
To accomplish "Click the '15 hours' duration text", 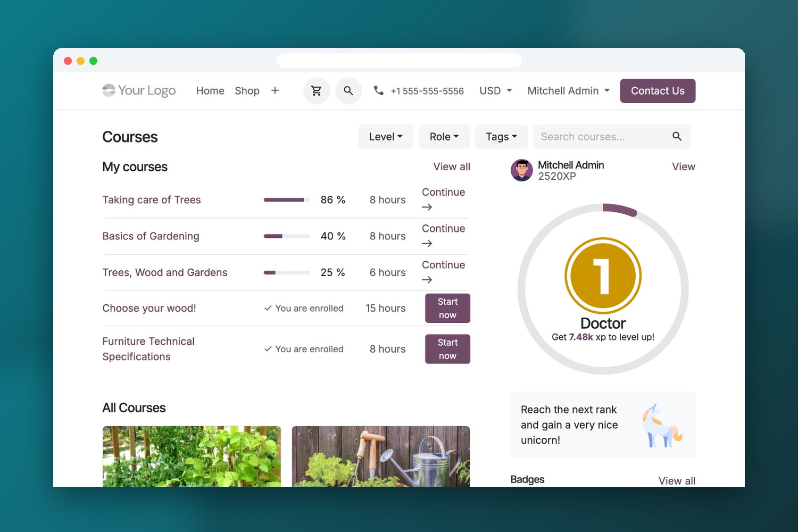I will (386, 309).
